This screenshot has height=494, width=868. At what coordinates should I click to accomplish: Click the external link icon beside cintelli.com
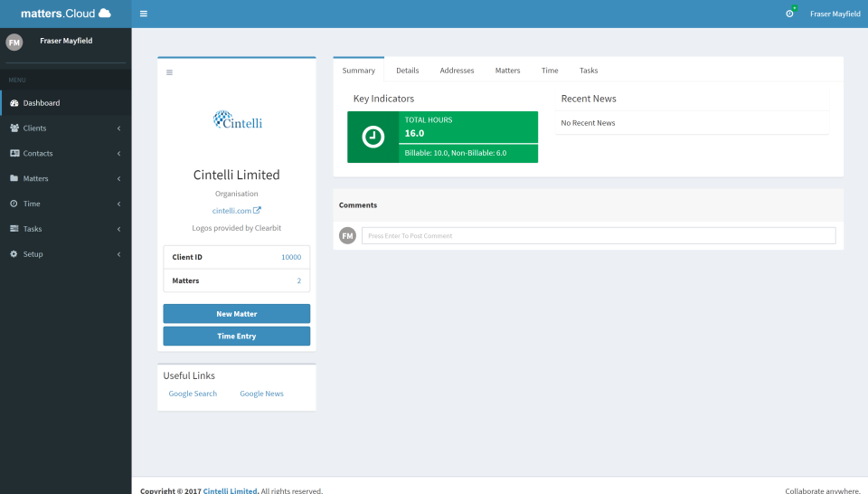(x=257, y=211)
